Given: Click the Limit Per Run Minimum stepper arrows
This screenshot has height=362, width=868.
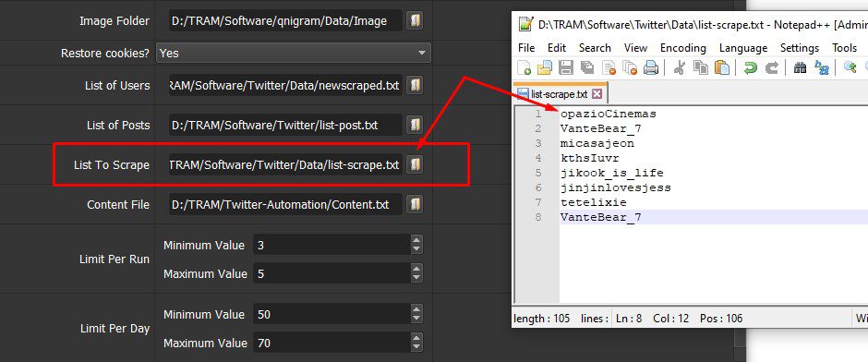Looking at the screenshot, I should (416, 245).
